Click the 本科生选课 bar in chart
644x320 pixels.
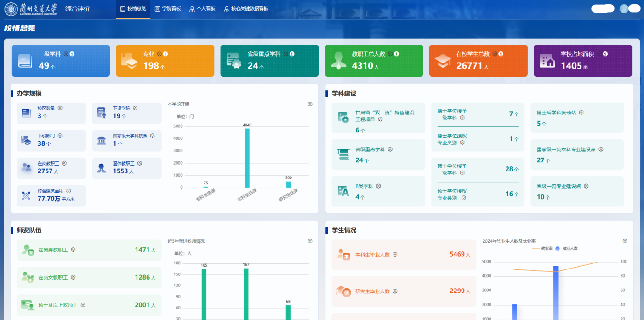pyautogui.click(x=247, y=158)
